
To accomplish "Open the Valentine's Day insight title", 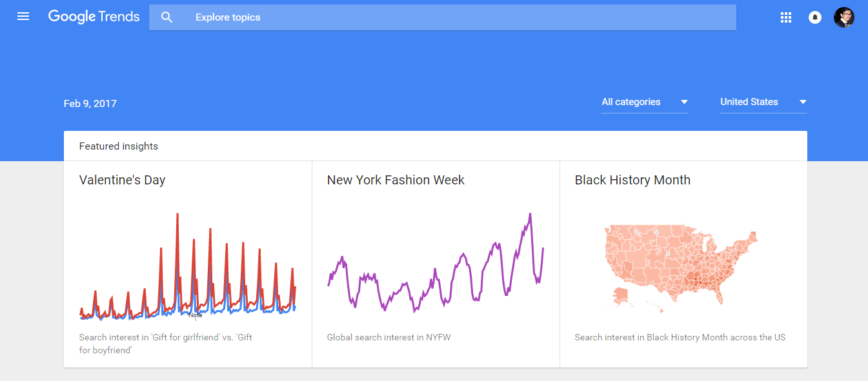I will pos(122,180).
